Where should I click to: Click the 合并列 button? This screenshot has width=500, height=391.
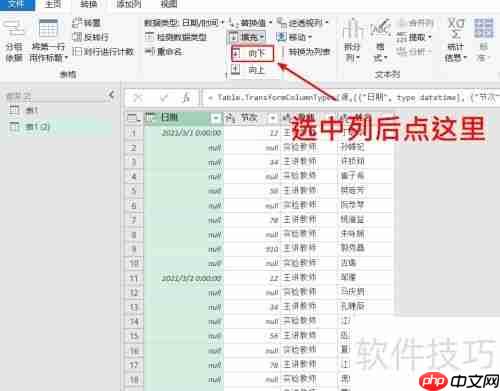coord(416,23)
